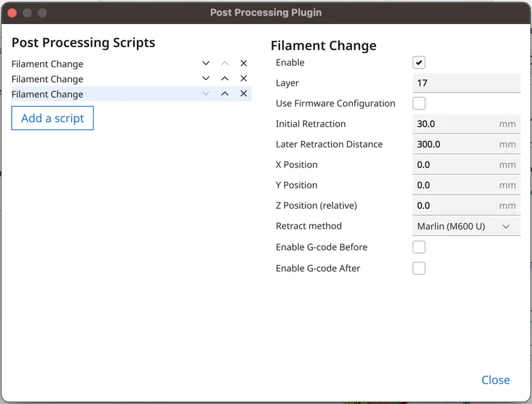
Task: Uncheck the Enable checkbox
Action: (419, 63)
